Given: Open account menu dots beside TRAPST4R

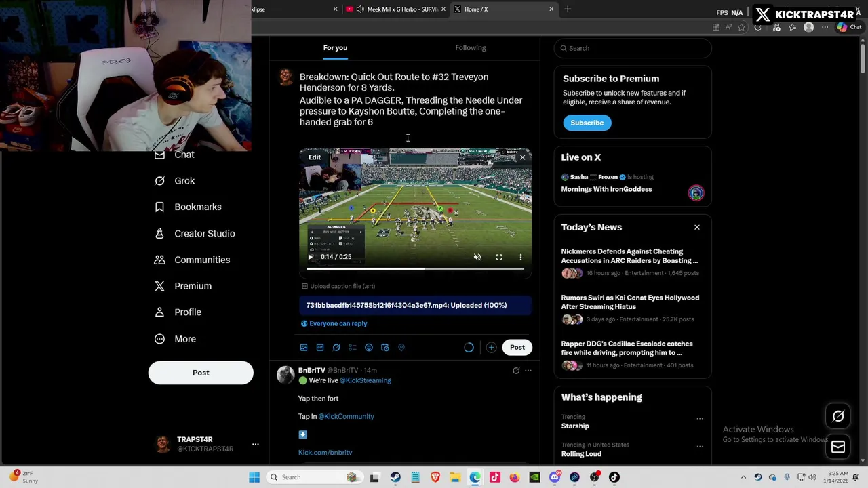Looking at the screenshot, I should point(256,444).
